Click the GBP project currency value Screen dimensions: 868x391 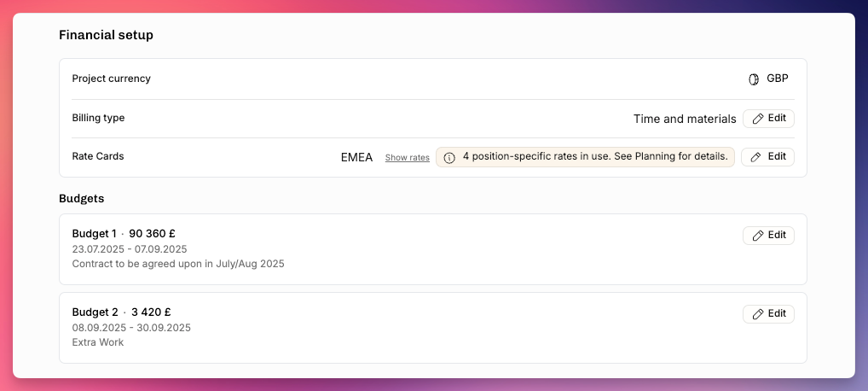[x=778, y=79]
